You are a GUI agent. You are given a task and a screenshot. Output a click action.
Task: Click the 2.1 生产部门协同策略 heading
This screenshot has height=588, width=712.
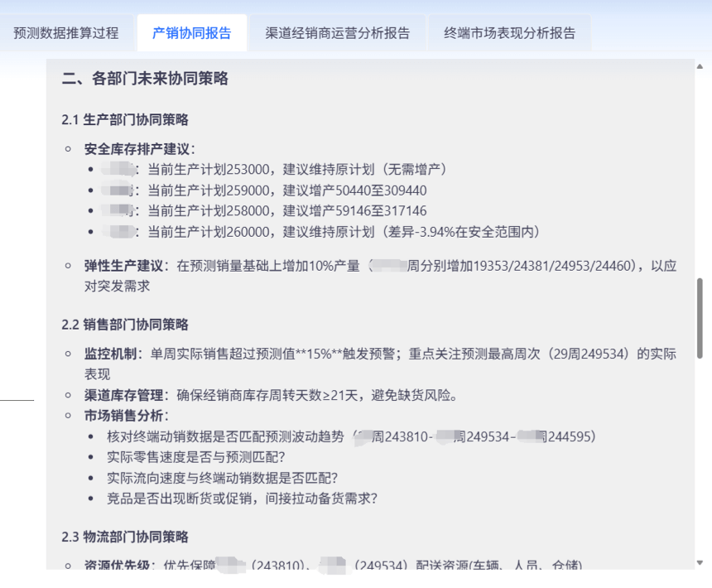125,120
